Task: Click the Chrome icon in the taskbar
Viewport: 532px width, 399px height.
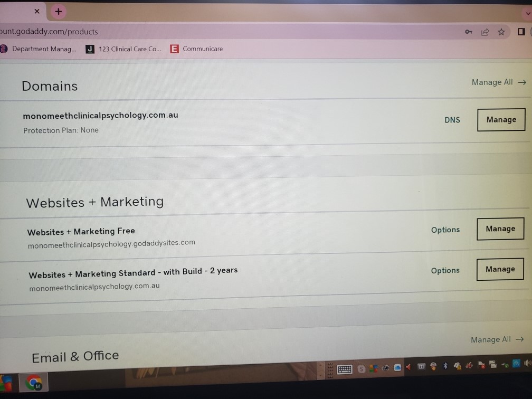Action: point(34,382)
